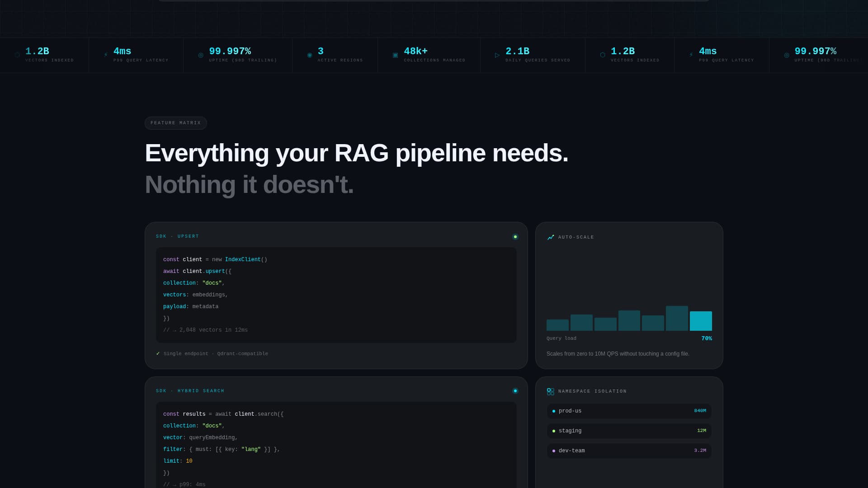
Task: Click the 3.2M count for dev-team
Action: coord(700,450)
